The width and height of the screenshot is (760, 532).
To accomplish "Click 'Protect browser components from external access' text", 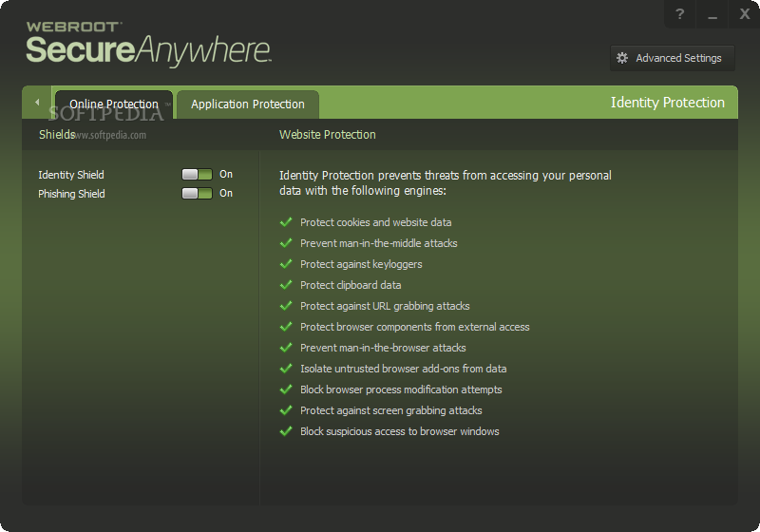I will 415,327.
